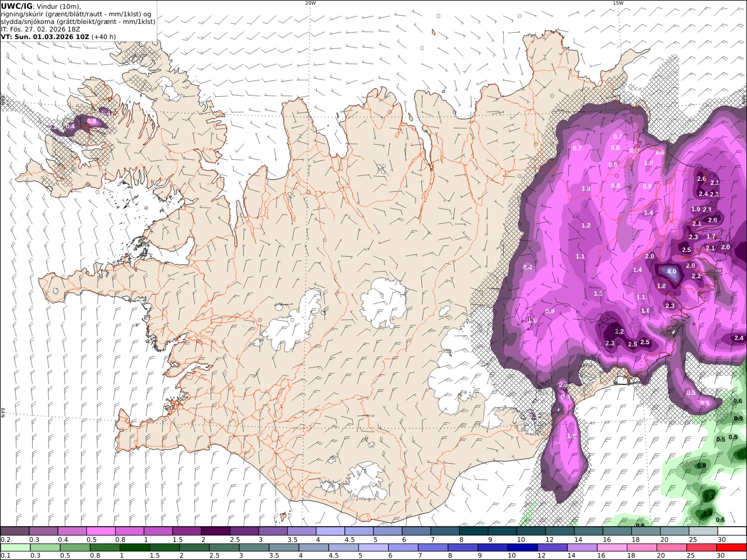The height and width of the screenshot is (560, 747).
Task: Pick lower legend swatch labeled 16
Action: pyautogui.click(x=612, y=548)
